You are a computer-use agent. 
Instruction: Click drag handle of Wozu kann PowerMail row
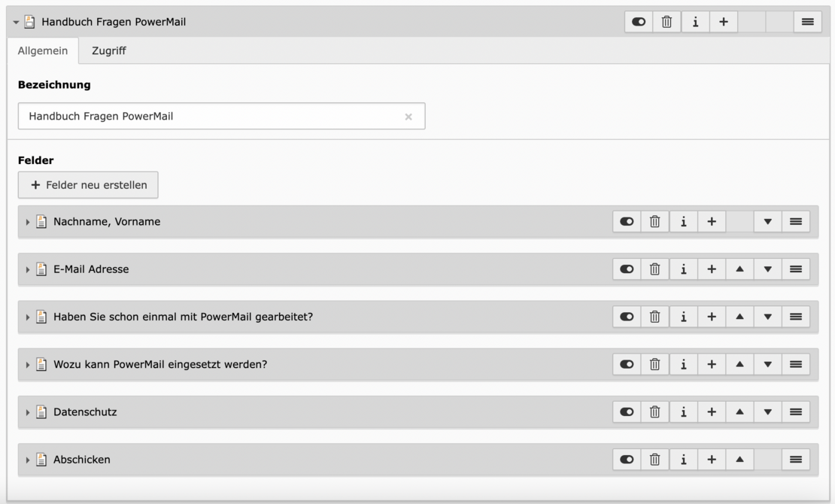(x=795, y=365)
